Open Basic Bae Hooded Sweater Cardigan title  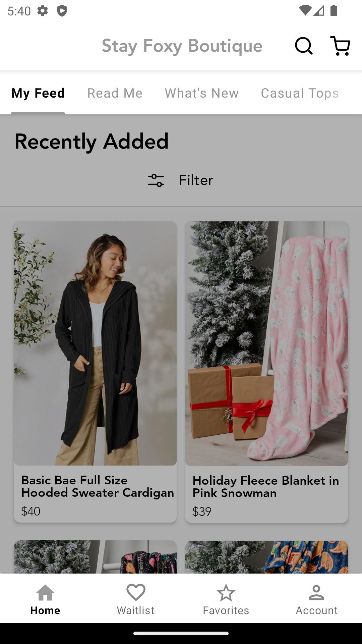click(x=98, y=486)
